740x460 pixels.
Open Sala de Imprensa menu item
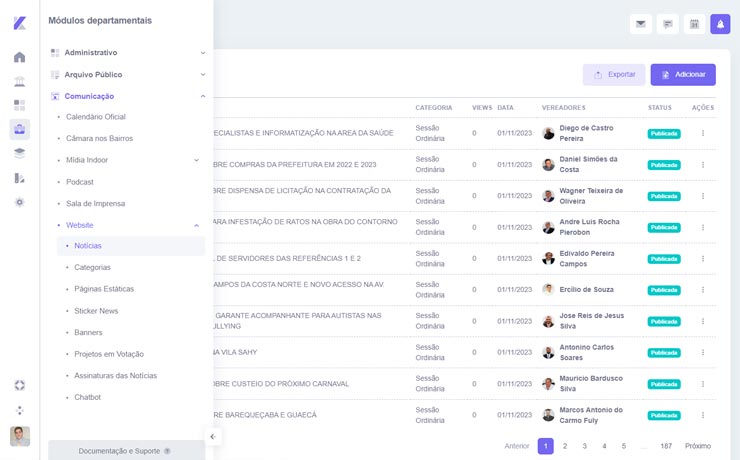(x=95, y=203)
